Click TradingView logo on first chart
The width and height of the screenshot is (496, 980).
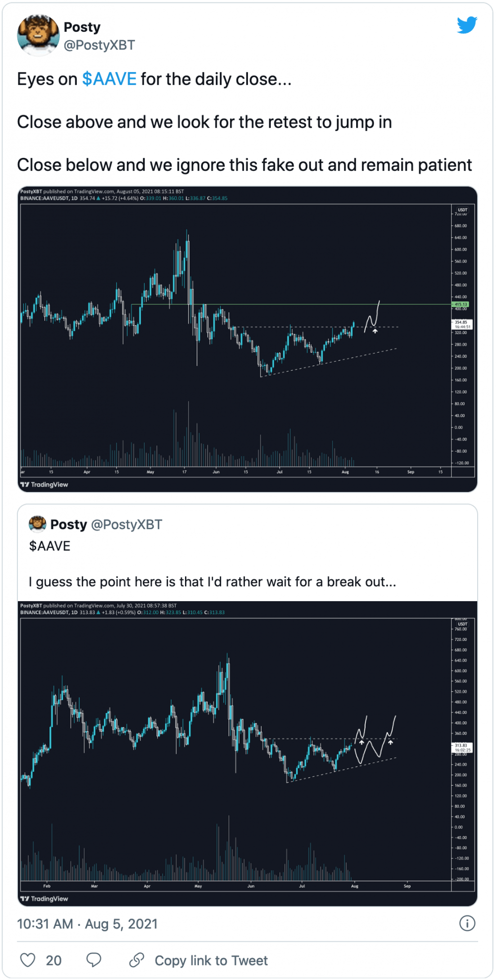click(x=44, y=485)
